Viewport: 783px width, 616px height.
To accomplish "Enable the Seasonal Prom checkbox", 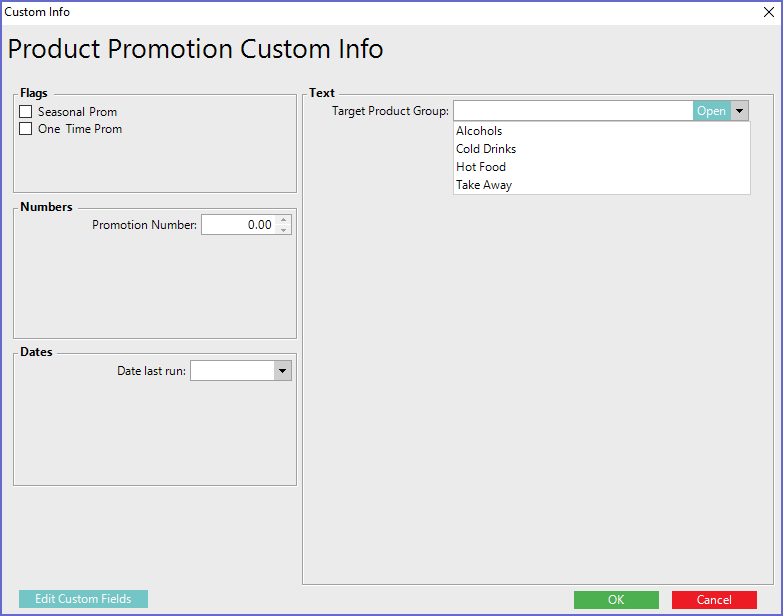I will pyautogui.click(x=26, y=112).
